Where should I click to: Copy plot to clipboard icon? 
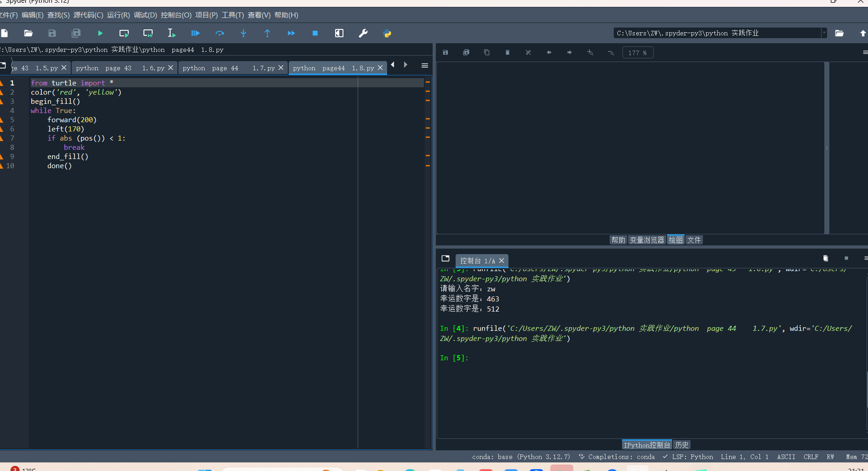pos(487,52)
